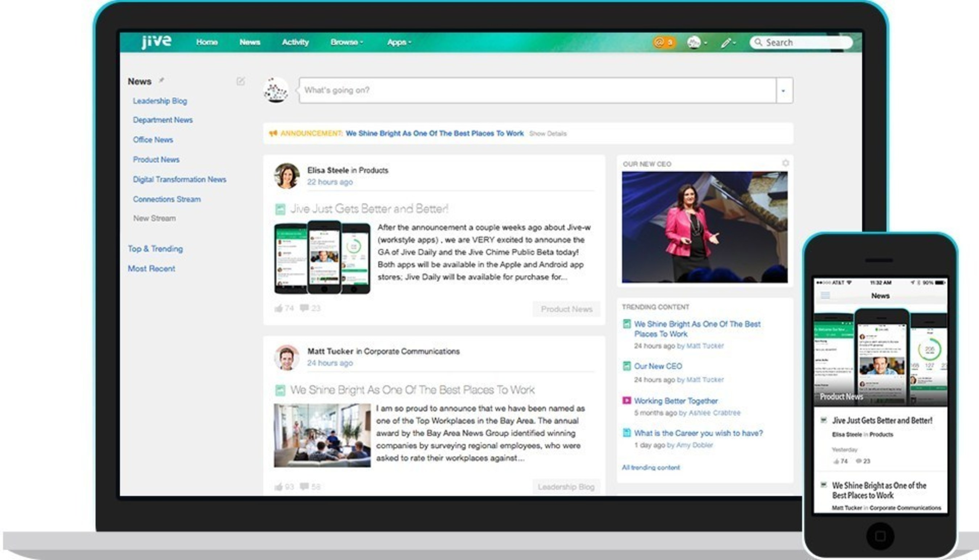
Task: Click the search magnifier icon
Action: (758, 42)
